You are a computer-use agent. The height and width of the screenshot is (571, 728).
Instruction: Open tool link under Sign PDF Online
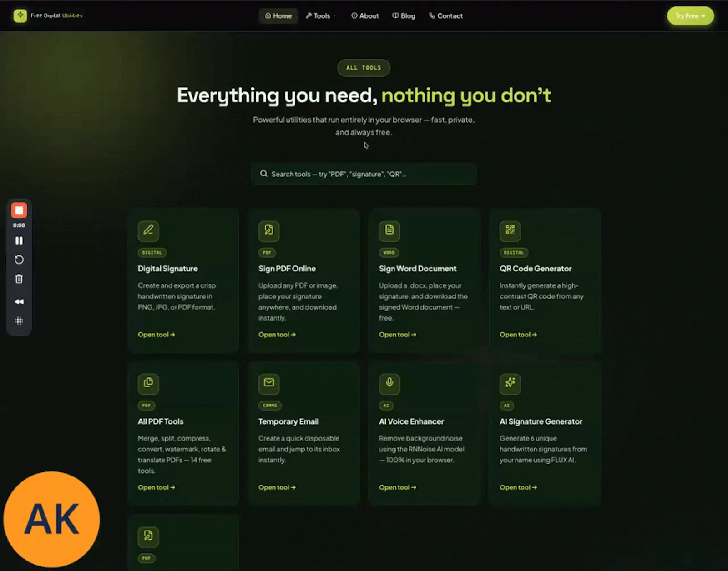coord(277,335)
